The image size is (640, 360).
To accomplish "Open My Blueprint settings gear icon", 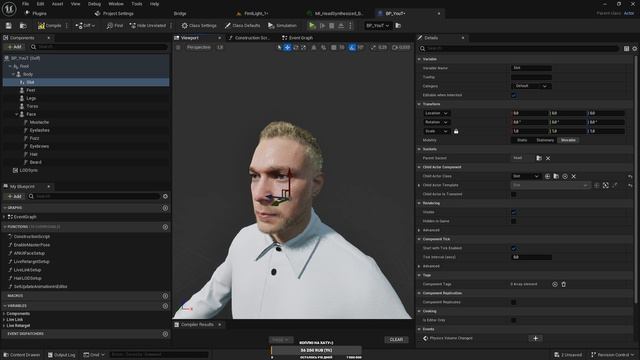I will point(165,196).
